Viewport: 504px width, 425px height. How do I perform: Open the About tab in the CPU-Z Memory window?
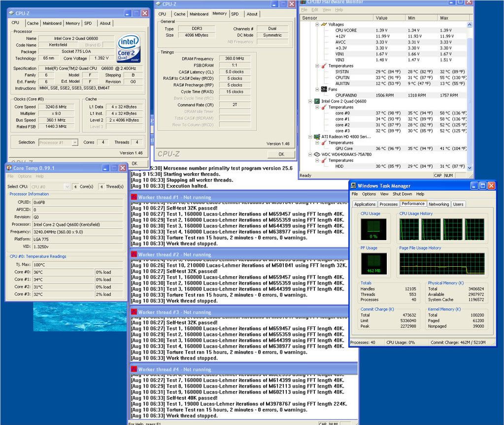point(252,14)
